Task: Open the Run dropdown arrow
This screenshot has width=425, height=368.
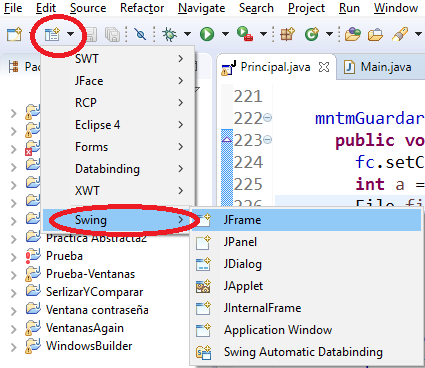Action: tap(225, 34)
